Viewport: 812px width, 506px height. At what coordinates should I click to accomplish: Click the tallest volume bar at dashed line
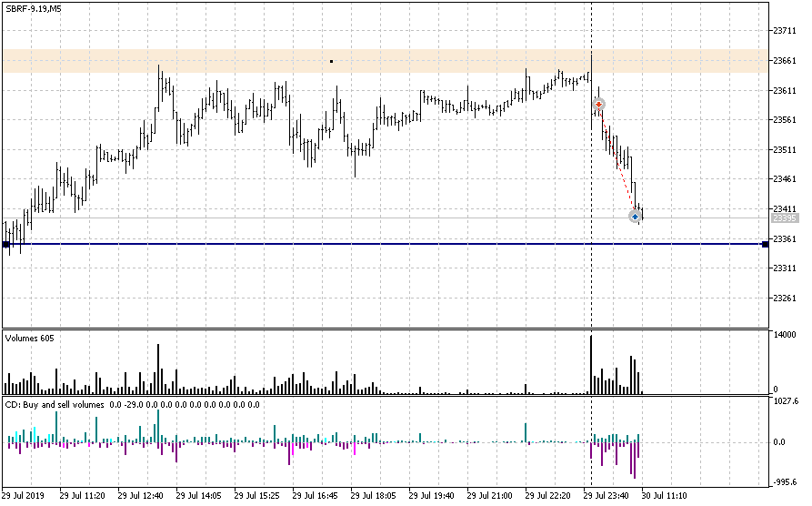coord(591,364)
